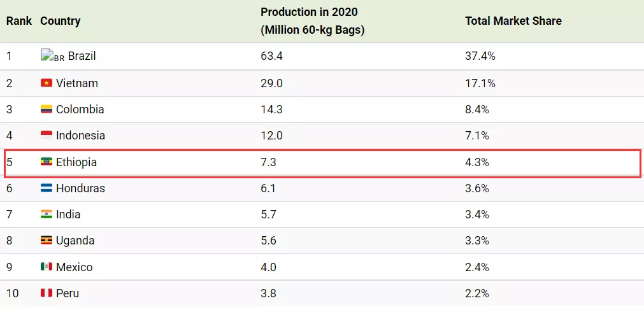
Task: Click India's production value 5.7
Action: pos(268,214)
